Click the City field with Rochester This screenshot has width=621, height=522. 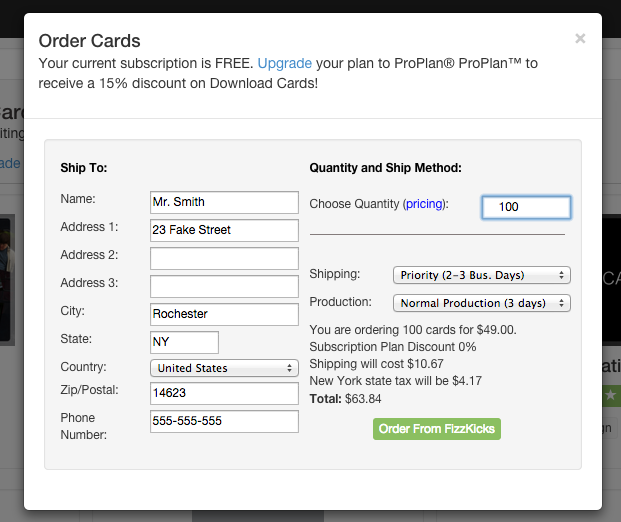(x=224, y=314)
